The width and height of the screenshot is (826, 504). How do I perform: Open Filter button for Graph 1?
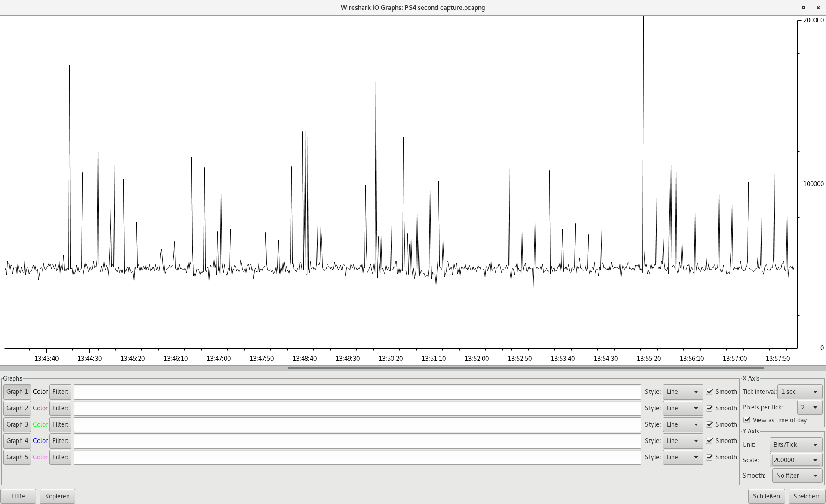click(60, 392)
